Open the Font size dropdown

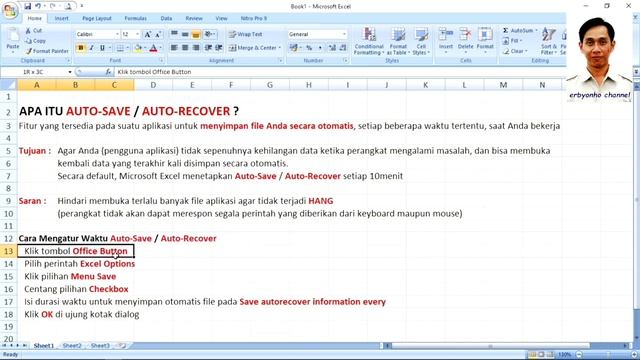(x=138, y=34)
